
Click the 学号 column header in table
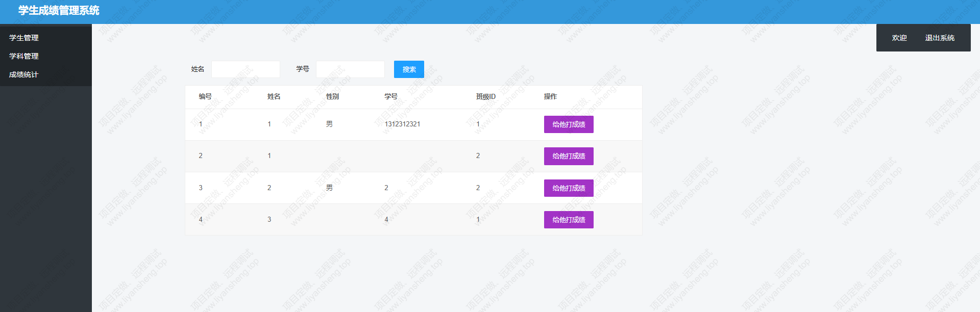pyautogui.click(x=391, y=96)
